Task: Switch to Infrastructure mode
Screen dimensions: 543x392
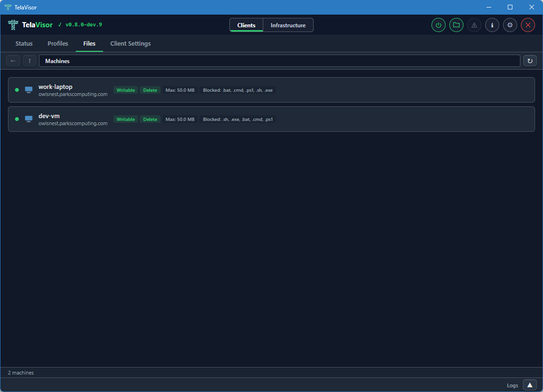Action: click(288, 25)
